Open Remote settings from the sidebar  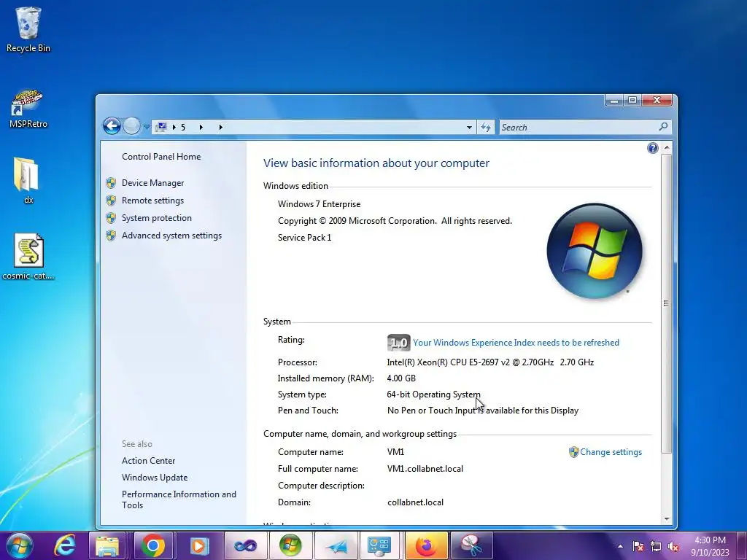152,201
